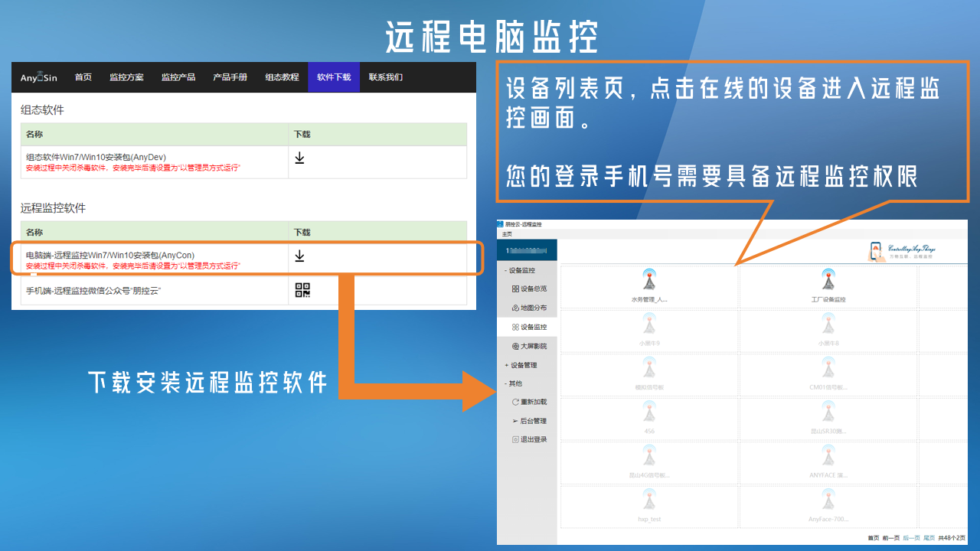Image resolution: width=980 pixels, height=551 pixels.
Task: Collapse the 设备监控 tree group
Action: pos(506,270)
